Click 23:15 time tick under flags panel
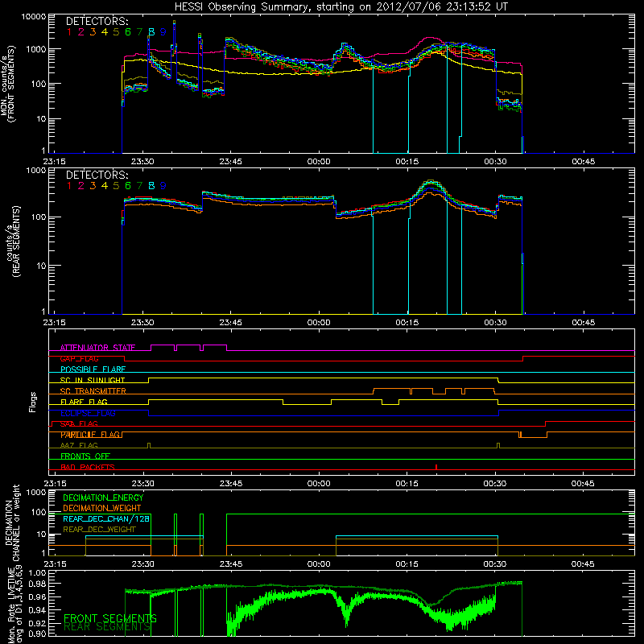 pos(55,484)
